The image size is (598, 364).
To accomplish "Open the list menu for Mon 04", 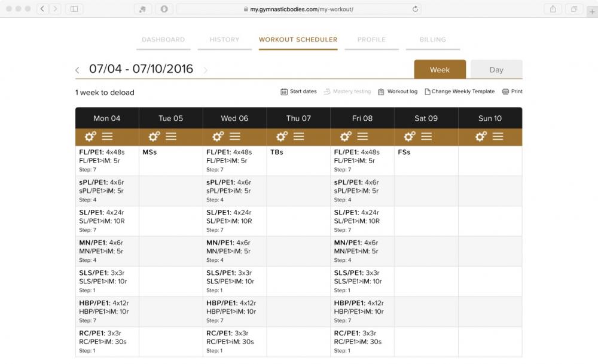I will click(x=107, y=136).
